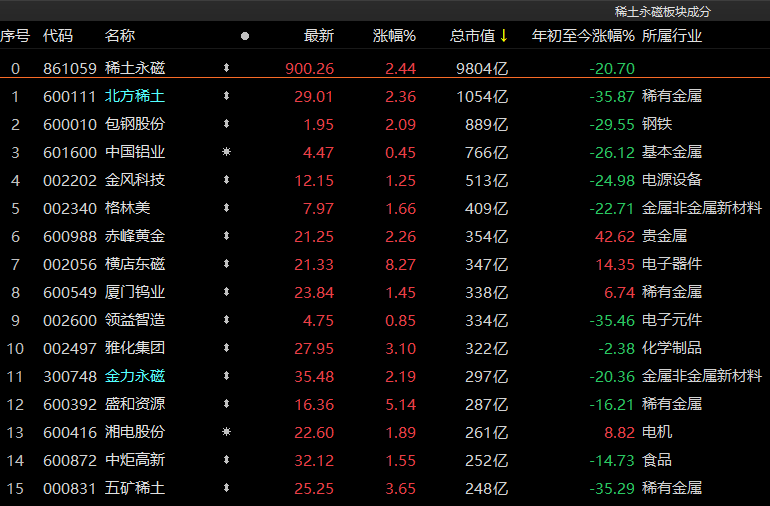The width and height of the screenshot is (770, 506).
Task: Click the marker icon in 五矿稀土 row
Action: (226, 488)
